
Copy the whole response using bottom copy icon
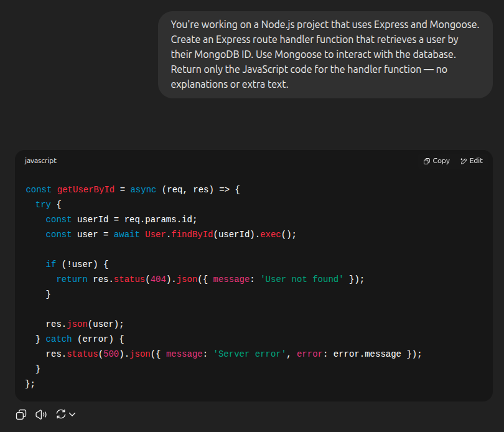[21, 415]
